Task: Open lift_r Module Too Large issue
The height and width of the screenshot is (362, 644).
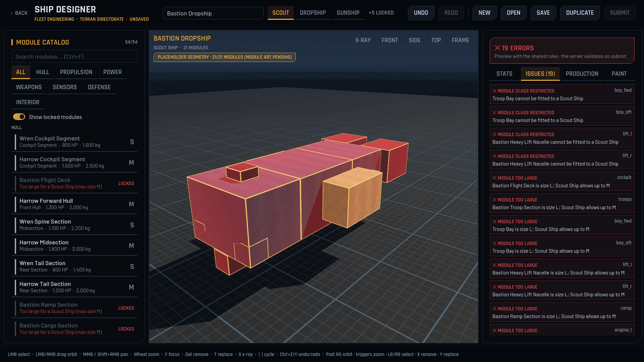Action: tap(562, 290)
